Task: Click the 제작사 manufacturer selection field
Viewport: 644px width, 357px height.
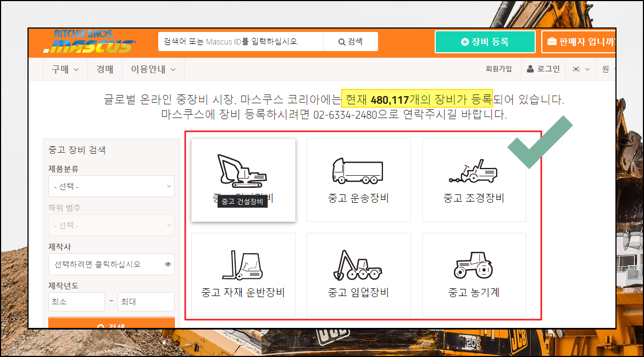Action: point(112,264)
